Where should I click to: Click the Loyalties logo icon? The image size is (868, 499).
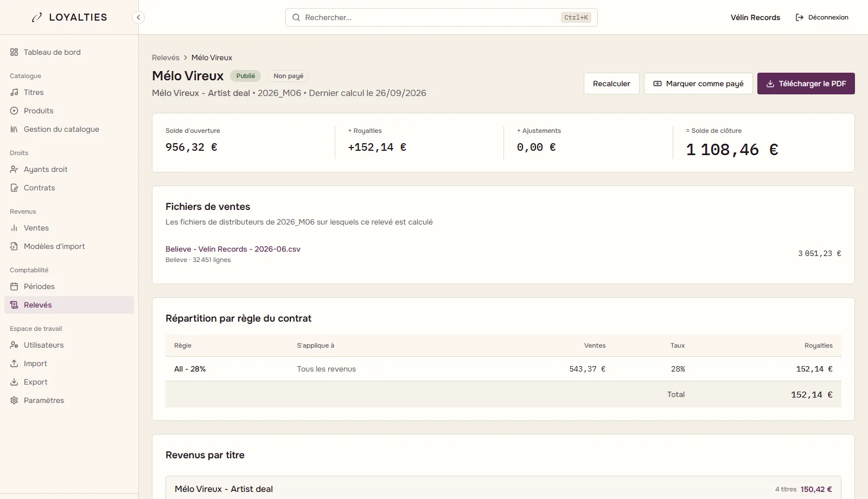[37, 17]
